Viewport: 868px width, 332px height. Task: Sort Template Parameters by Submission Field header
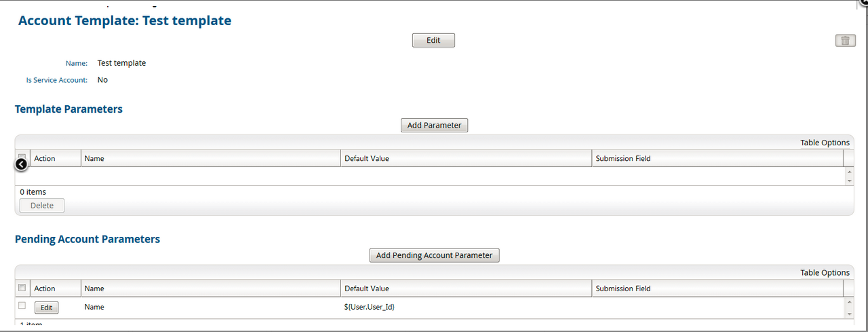(x=623, y=158)
